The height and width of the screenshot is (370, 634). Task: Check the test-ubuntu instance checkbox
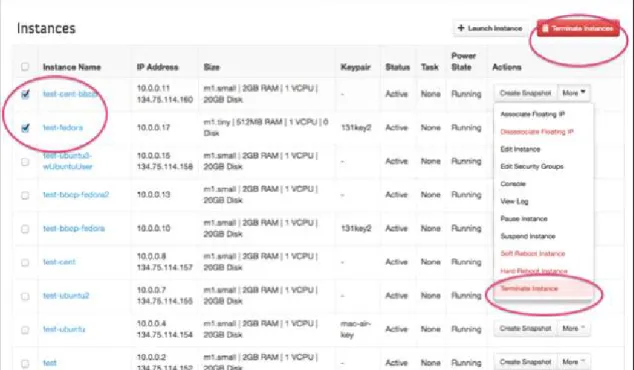click(x=25, y=330)
